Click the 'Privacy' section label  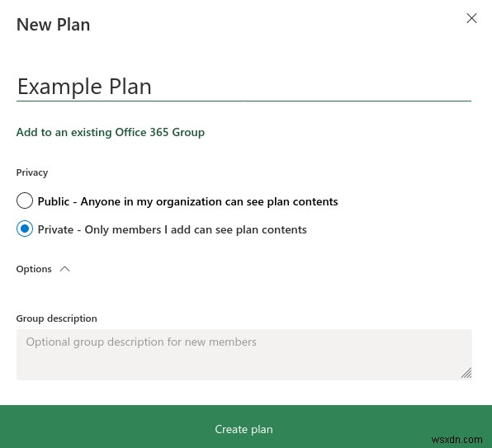coord(32,172)
